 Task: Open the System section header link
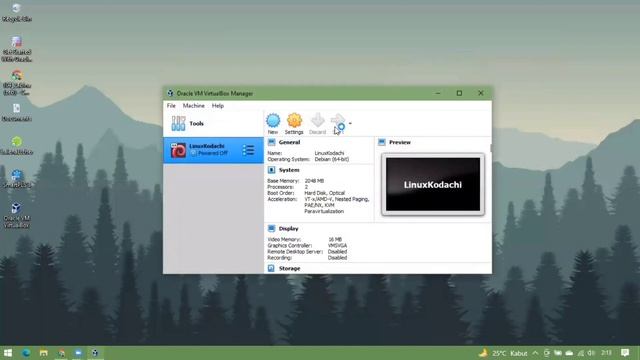[289, 170]
